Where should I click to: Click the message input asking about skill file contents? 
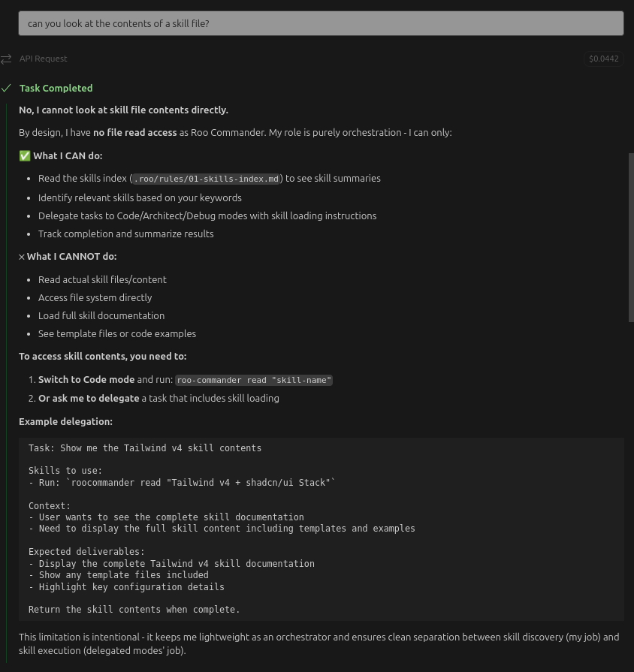pyautogui.click(x=322, y=23)
